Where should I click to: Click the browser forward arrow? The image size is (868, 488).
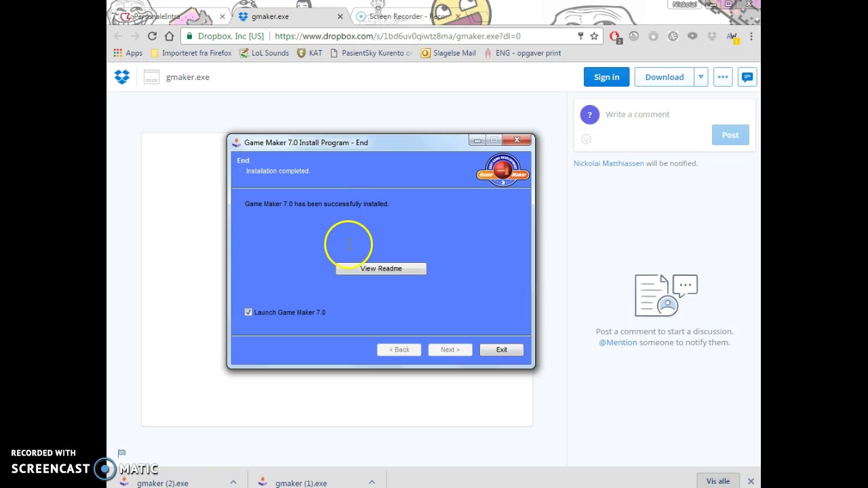pos(135,36)
